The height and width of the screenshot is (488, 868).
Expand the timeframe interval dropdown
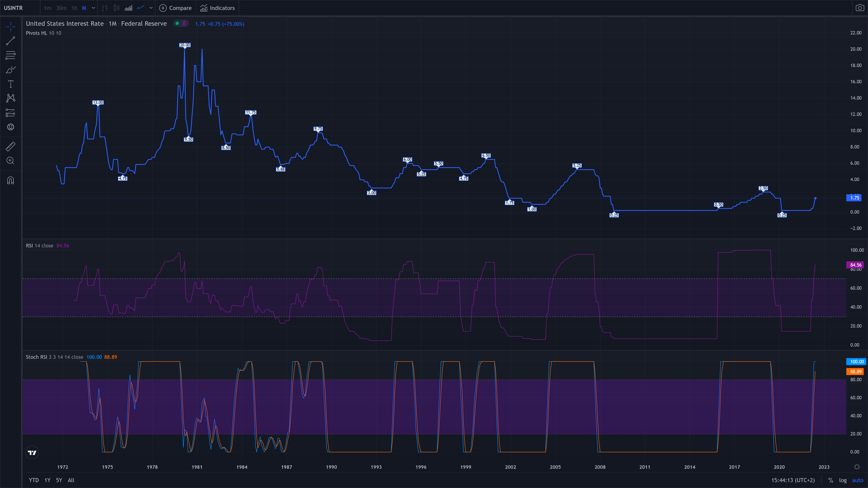[93, 8]
